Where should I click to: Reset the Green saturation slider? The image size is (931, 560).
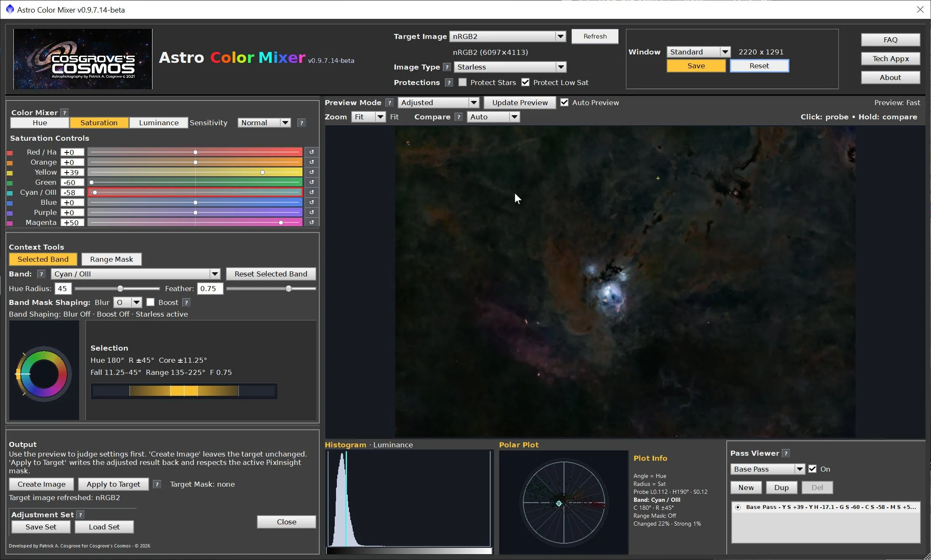click(311, 182)
